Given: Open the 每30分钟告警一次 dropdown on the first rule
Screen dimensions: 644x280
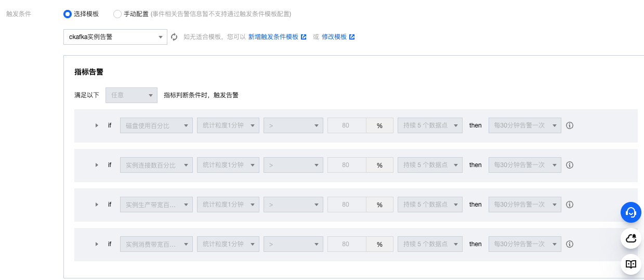Looking at the screenshot, I should [525, 125].
